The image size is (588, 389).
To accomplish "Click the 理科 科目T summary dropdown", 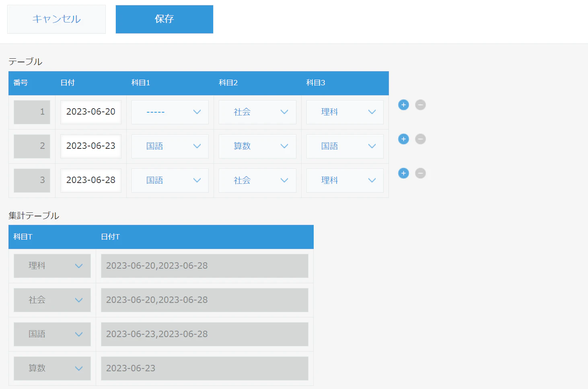I will pos(52,266).
